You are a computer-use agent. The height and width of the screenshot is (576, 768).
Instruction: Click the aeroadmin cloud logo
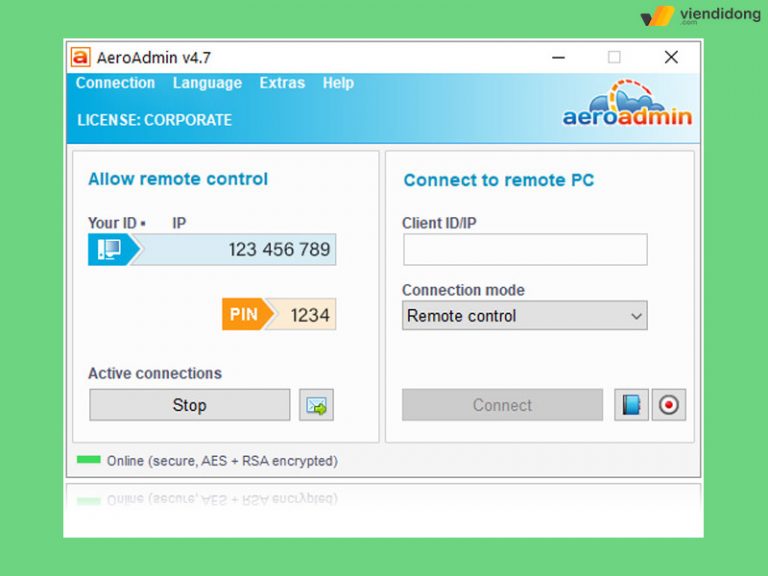click(x=627, y=106)
